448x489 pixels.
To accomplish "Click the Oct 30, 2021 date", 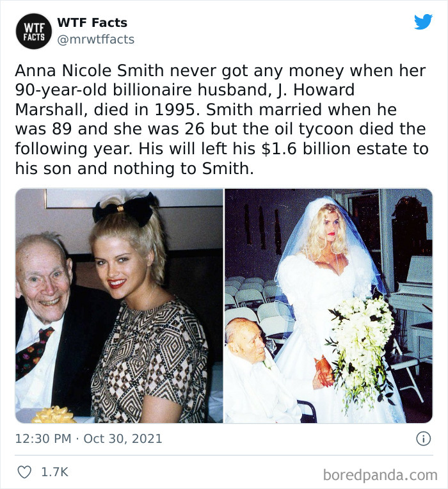I will 123,438.
